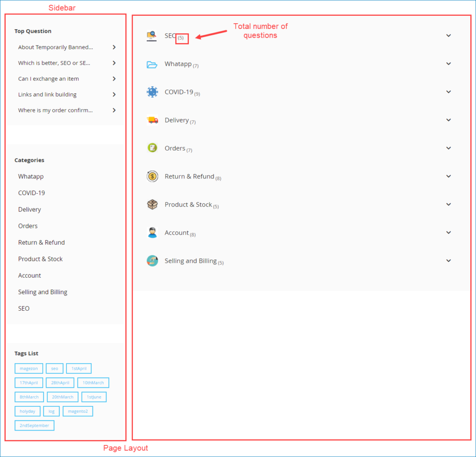Go to COVID-19 in sidebar Categories
The image size is (476, 457).
[32, 193]
